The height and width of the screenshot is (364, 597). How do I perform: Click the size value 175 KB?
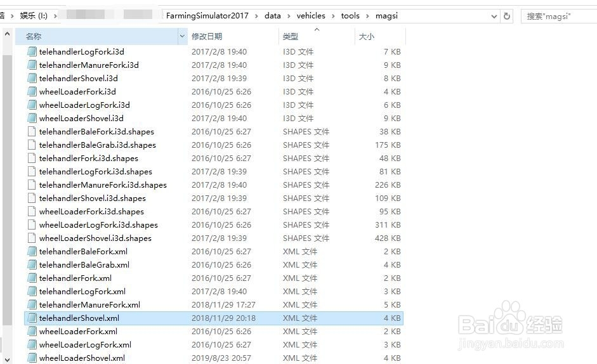(388, 145)
